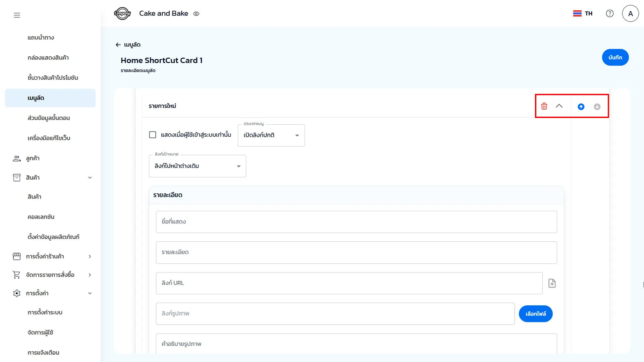
Task: Move item down with gray arrow
Action: pos(597,107)
